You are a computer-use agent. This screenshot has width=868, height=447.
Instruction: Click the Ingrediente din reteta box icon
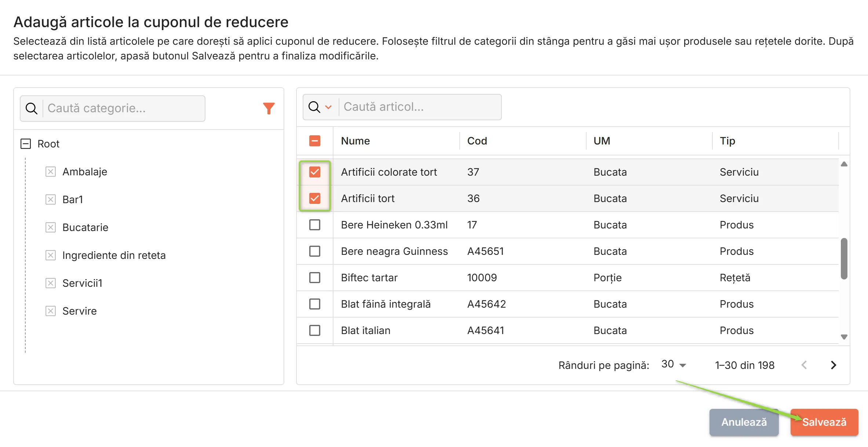[51, 255]
